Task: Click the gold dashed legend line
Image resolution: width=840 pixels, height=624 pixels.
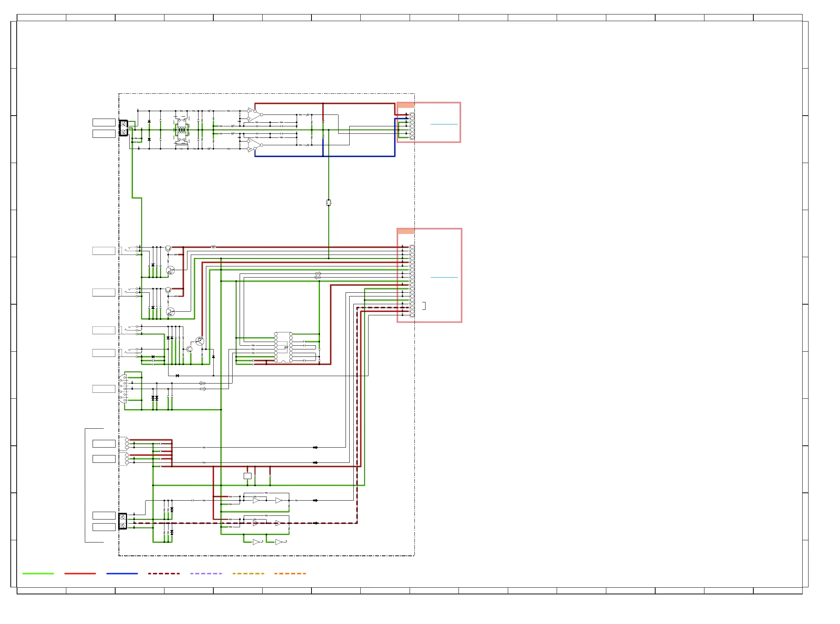Action: point(249,573)
